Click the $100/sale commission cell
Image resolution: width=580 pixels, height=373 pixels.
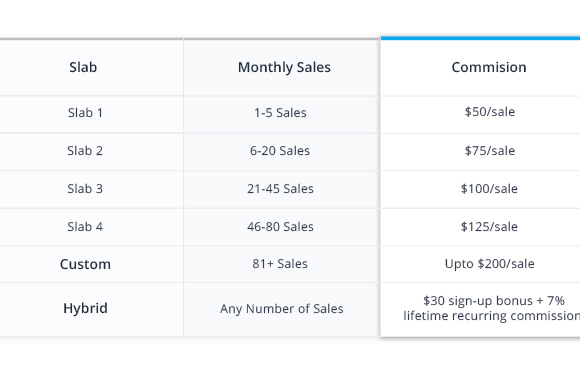(x=489, y=189)
